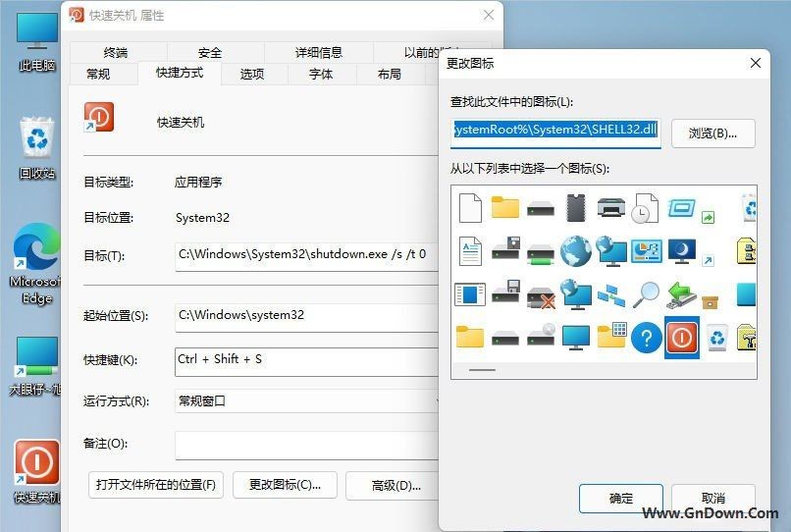This screenshot has height=532, width=791.
Task: Click the 起始位置(S) field
Action: pyautogui.click(x=307, y=317)
